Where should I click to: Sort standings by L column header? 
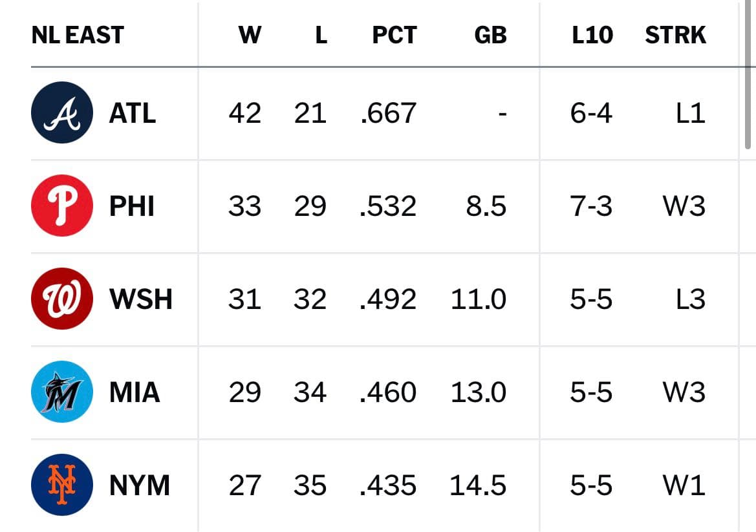[321, 35]
